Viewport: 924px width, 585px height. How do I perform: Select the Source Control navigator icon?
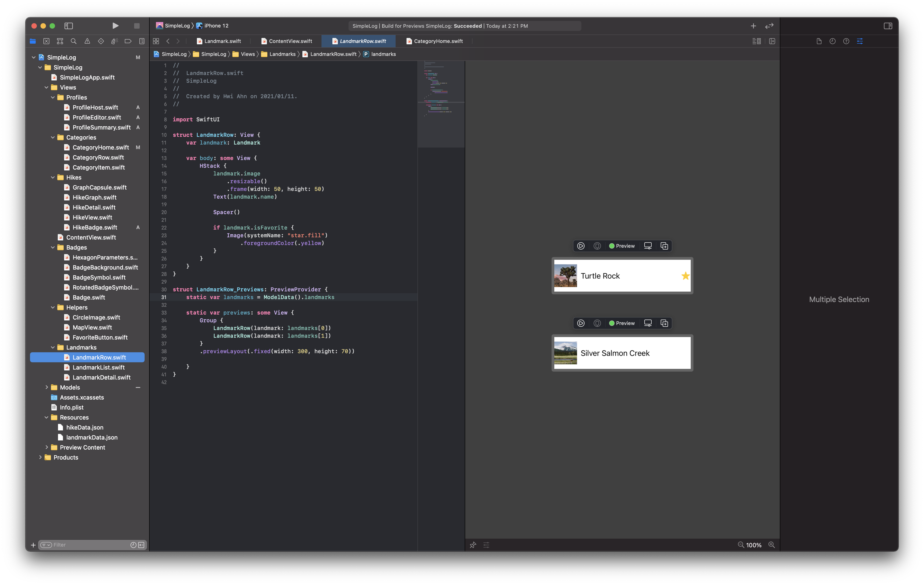pyautogui.click(x=46, y=41)
